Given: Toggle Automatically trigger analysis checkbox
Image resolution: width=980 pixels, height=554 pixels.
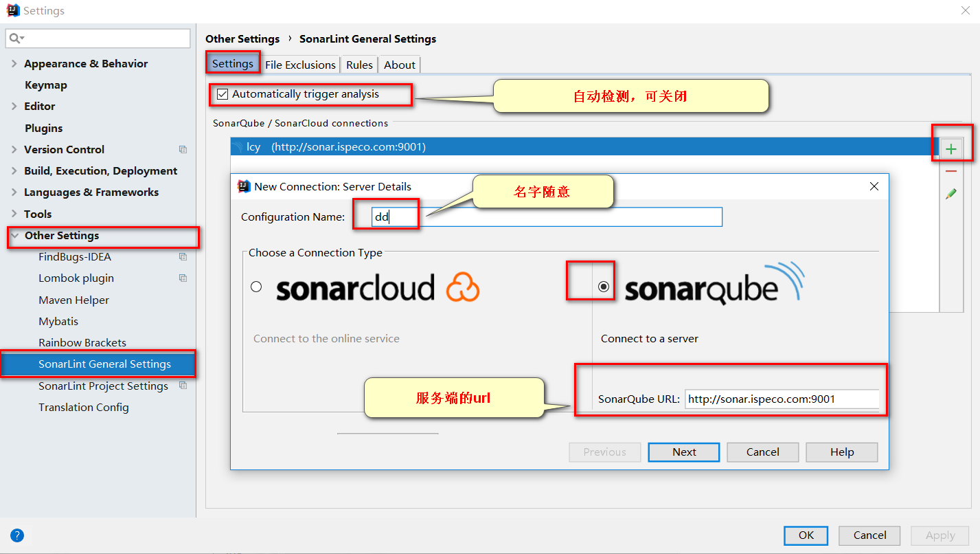Looking at the screenshot, I should tap(223, 94).
